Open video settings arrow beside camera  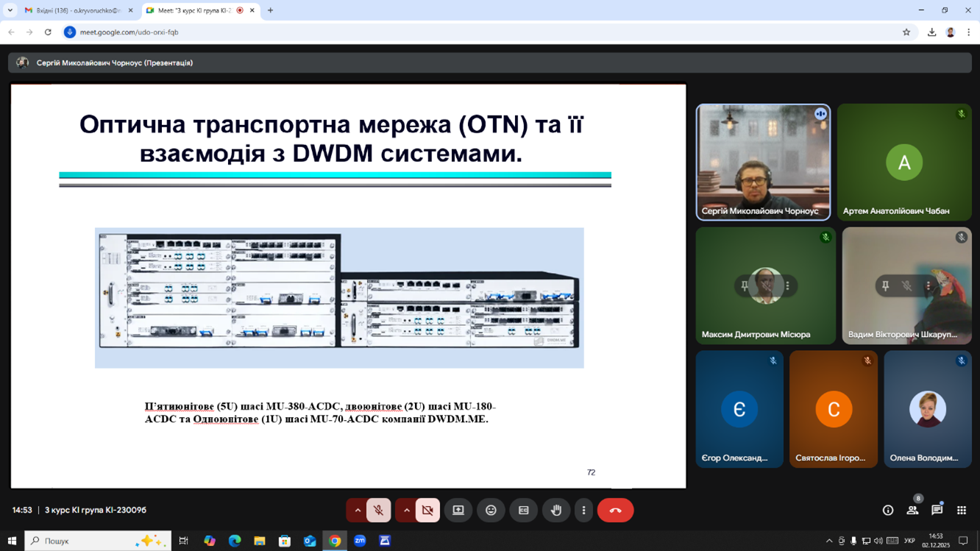406,511
